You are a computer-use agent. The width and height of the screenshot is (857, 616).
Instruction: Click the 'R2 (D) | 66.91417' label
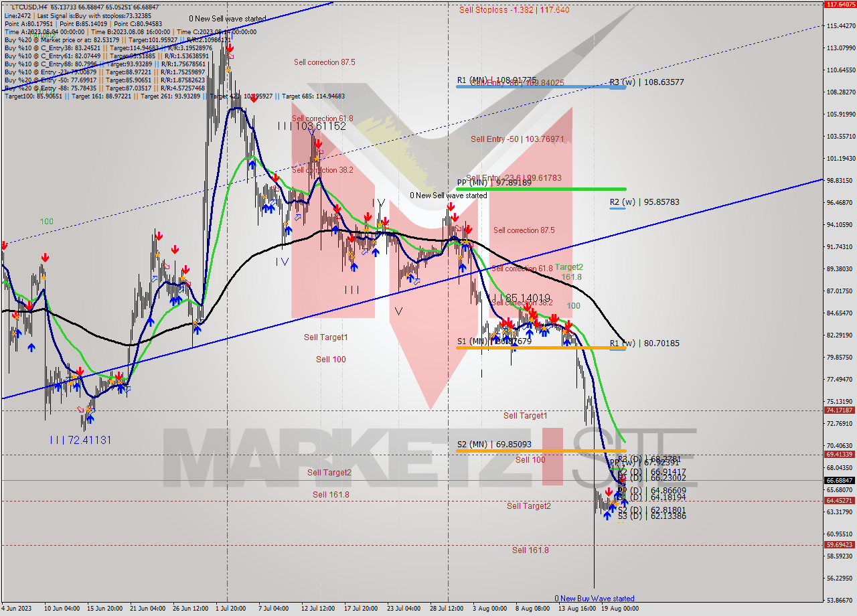click(651, 472)
